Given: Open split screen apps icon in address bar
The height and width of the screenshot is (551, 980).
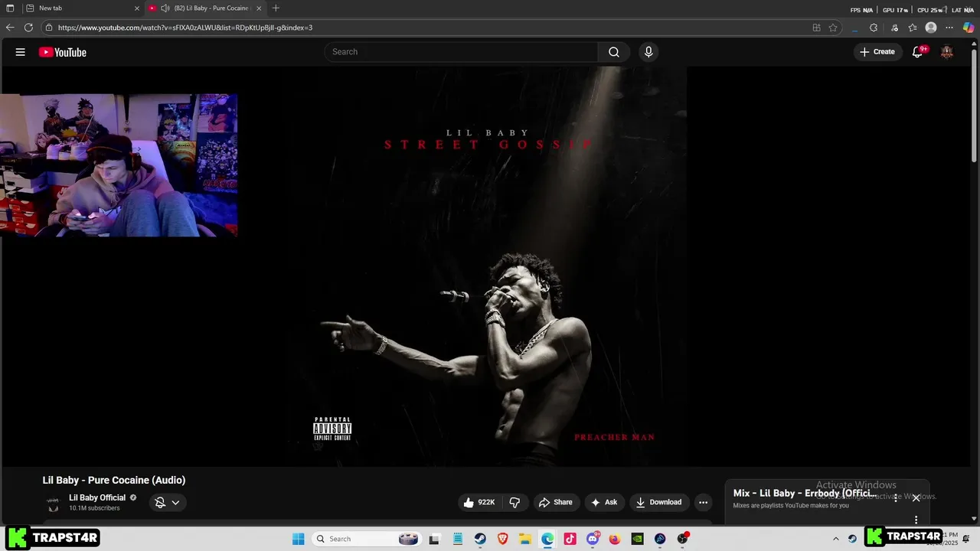Looking at the screenshot, I should pyautogui.click(x=816, y=28).
